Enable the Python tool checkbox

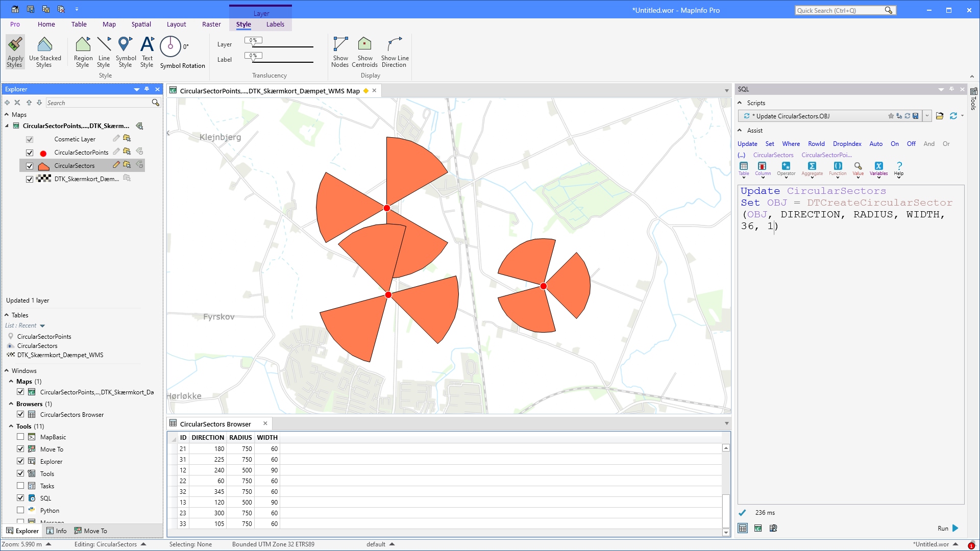tap(20, 510)
